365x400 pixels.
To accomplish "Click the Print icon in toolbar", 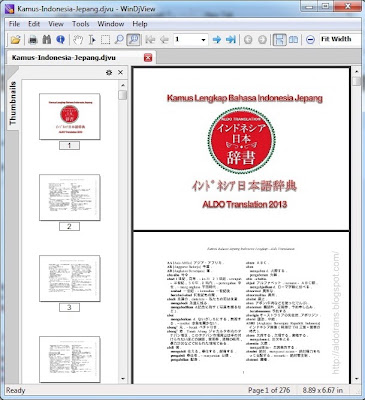I will (x=33, y=40).
